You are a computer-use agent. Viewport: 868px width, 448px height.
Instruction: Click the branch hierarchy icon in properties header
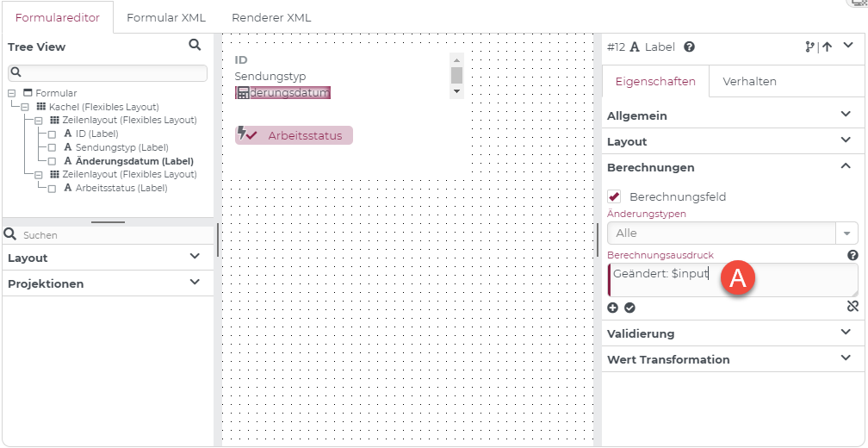coord(809,47)
